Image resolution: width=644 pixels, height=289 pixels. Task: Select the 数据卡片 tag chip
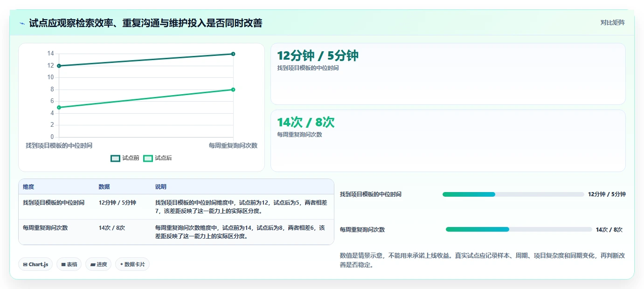pos(132,264)
